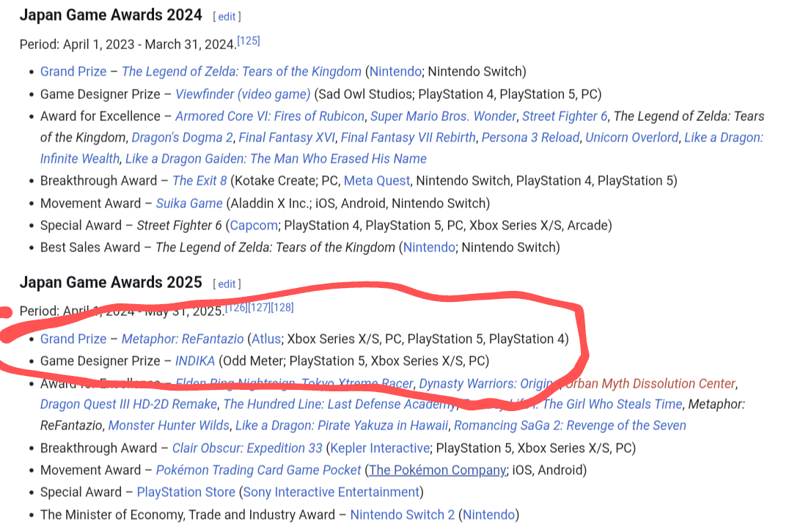Click the Japan Game Awards 2024 heading
The height and width of the screenshot is (532, 792).
tap(111, 15)
